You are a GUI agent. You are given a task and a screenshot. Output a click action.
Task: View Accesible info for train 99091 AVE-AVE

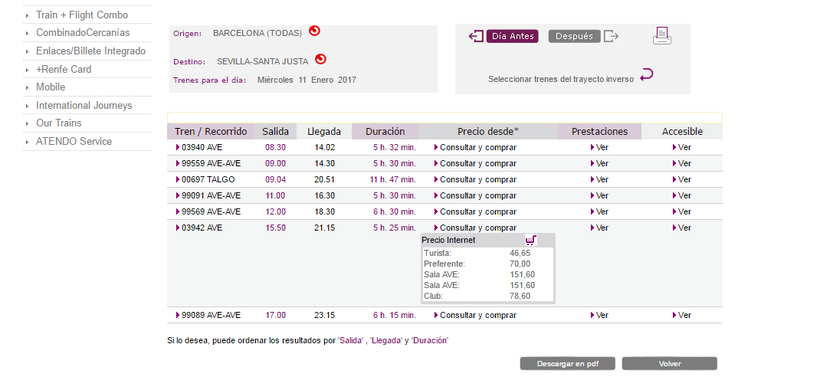(682, 196)
